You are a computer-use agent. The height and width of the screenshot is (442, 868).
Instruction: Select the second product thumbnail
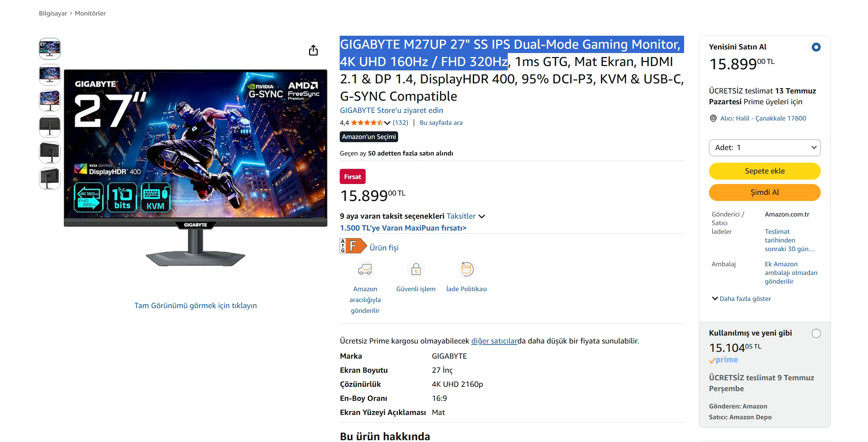click(50, 75)
